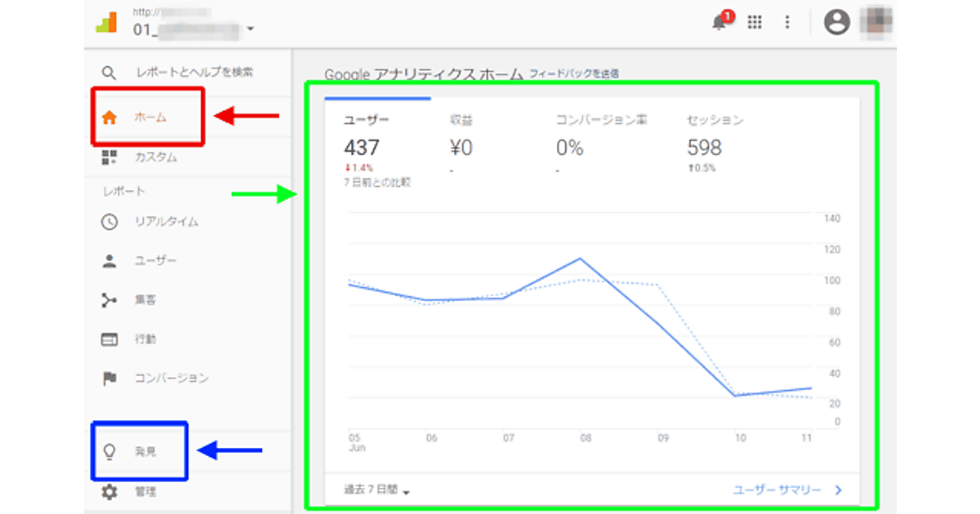Click the カスタム dashboard icon
The width and height of the screenshot is (980, 514).
point(109,157)
